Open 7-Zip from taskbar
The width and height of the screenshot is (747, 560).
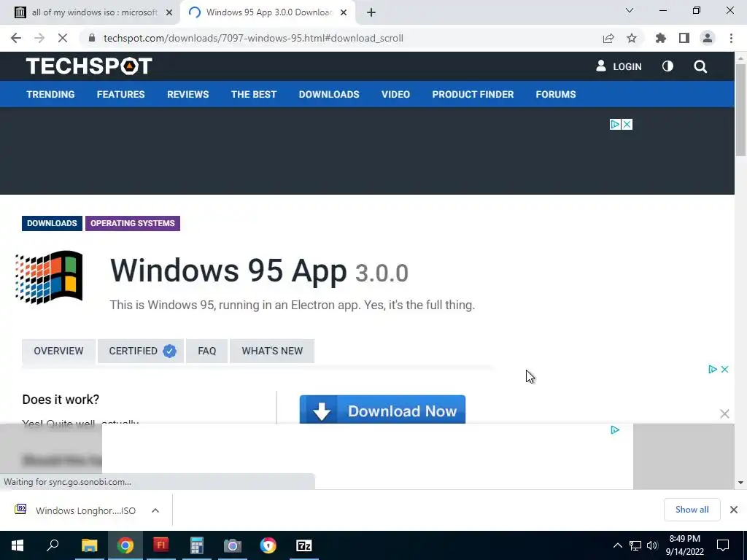[x=304, y=545]
